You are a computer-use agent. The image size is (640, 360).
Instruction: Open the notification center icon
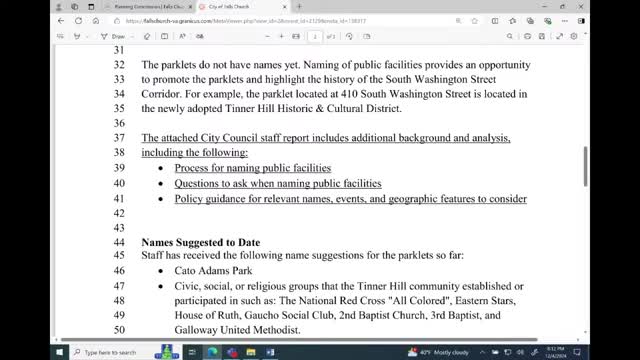point(577,352)
